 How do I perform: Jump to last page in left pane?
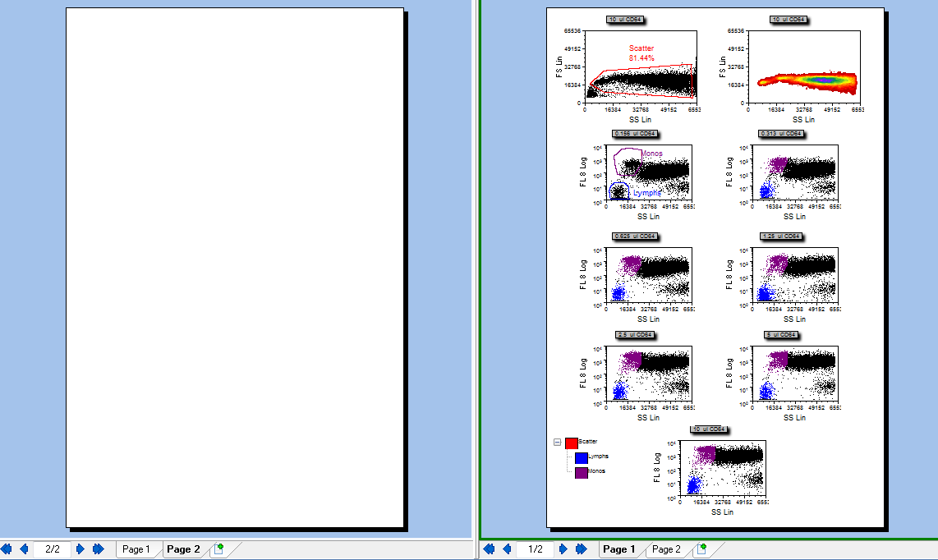(99, 549)
